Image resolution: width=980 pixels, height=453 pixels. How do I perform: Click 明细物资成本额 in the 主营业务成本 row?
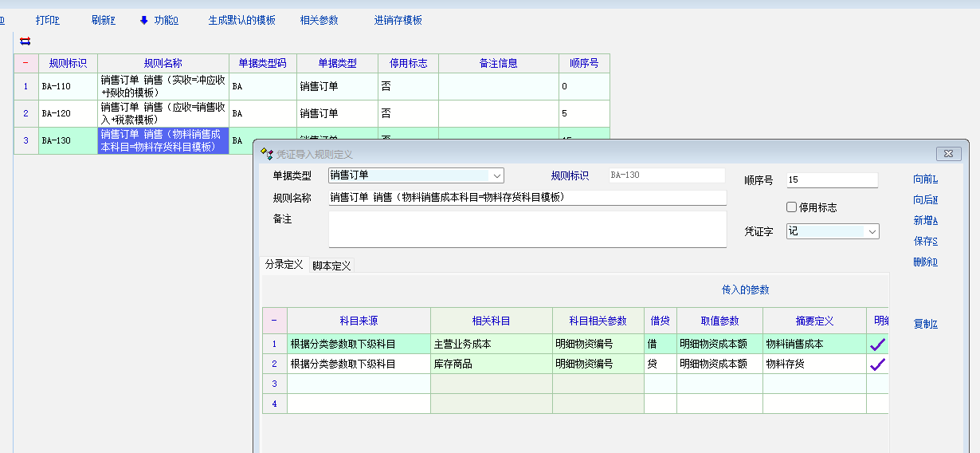pos(719,345)
